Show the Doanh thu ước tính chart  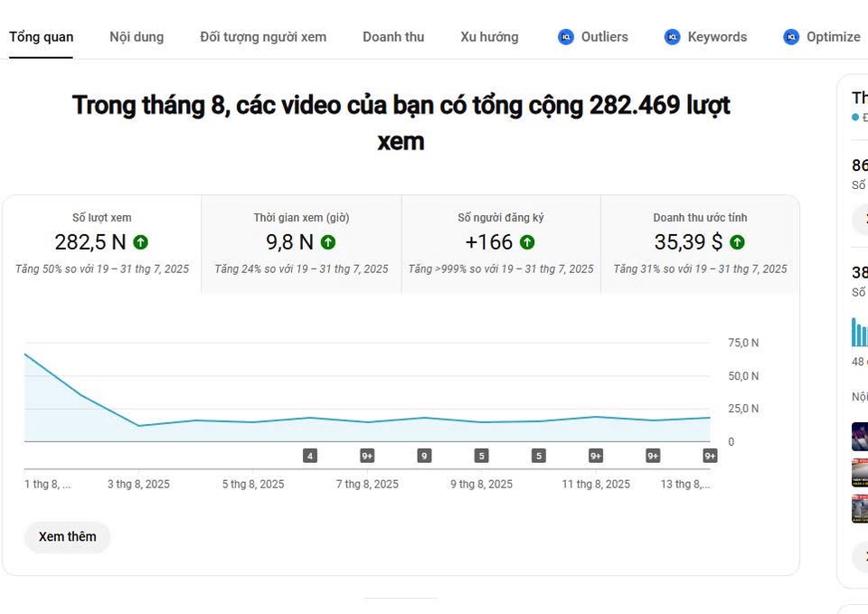coord(700,244)
